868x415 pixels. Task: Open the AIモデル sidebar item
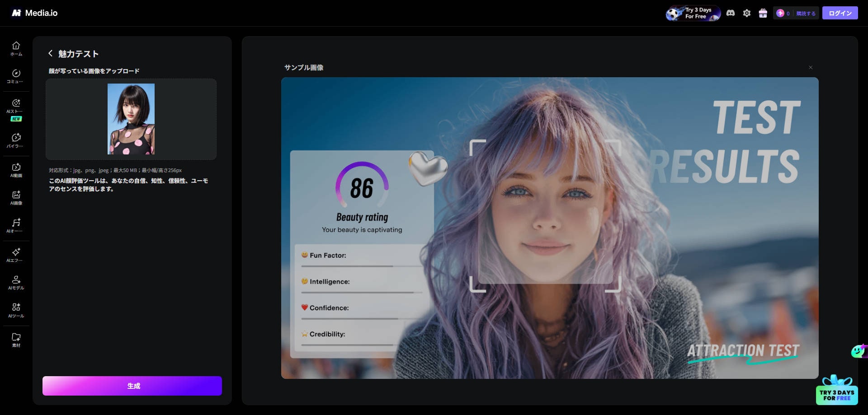(x=16, y=282)
